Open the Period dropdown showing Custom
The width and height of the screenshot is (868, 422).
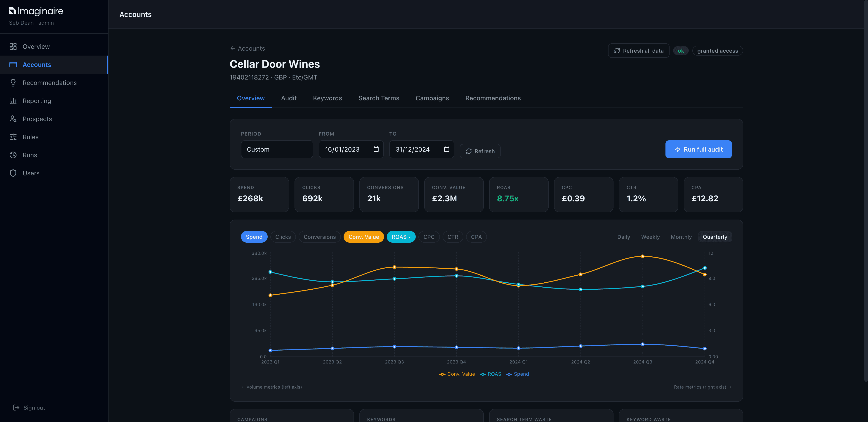277,149
